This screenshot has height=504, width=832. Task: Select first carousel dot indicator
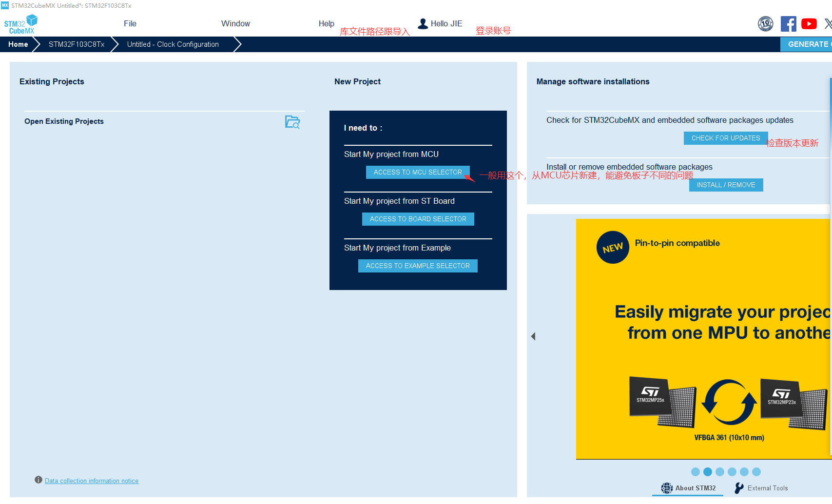(696, 472)
